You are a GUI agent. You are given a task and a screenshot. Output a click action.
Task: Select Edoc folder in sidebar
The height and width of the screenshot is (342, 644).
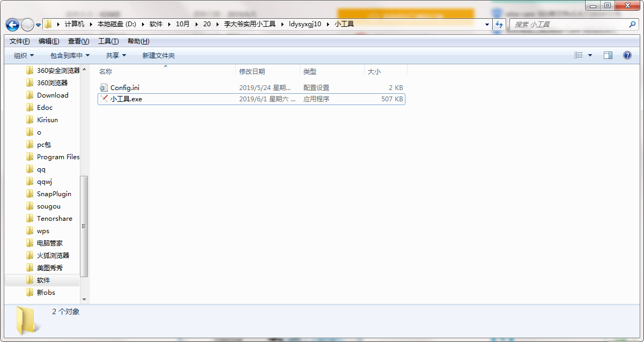pos(39,108)
